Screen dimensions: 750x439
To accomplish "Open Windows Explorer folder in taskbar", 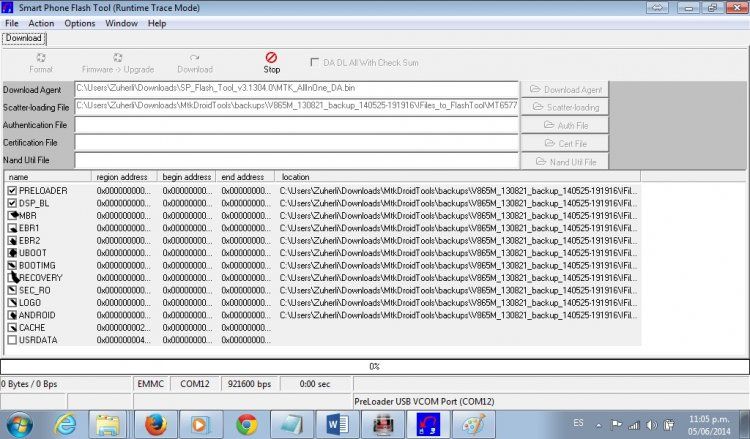I will click(x=108, y=424).
